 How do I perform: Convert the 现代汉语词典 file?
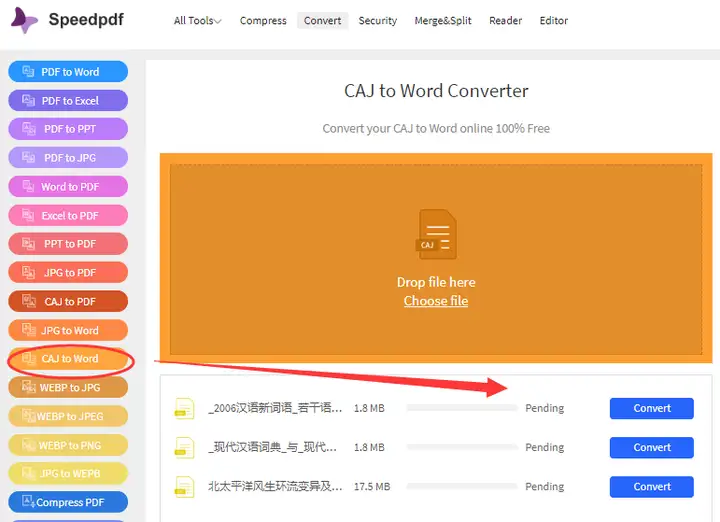coord(652,447)
